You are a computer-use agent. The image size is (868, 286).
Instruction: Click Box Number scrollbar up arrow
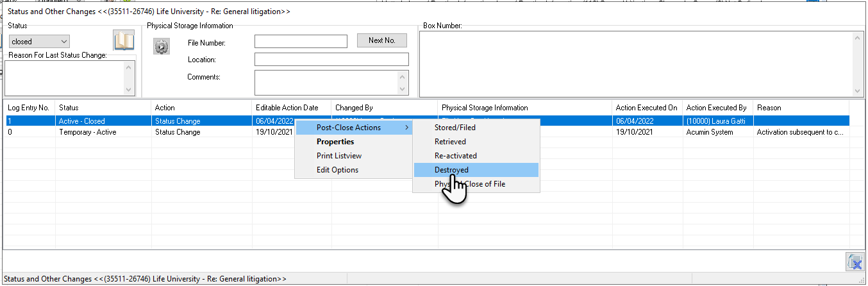pyautogui.click(x=858, y=38)
